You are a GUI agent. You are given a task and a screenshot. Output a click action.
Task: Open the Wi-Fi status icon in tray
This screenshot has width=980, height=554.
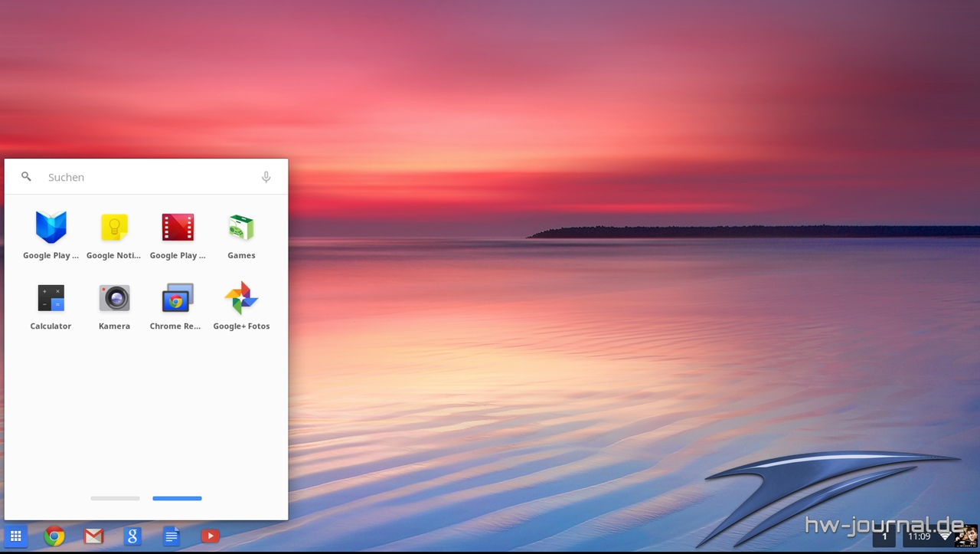tap(946, 536)
